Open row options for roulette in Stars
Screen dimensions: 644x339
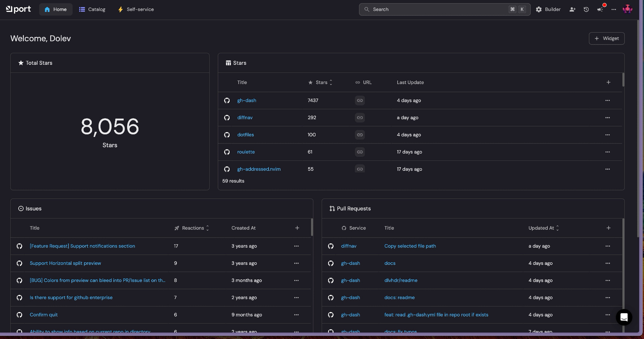607,152
